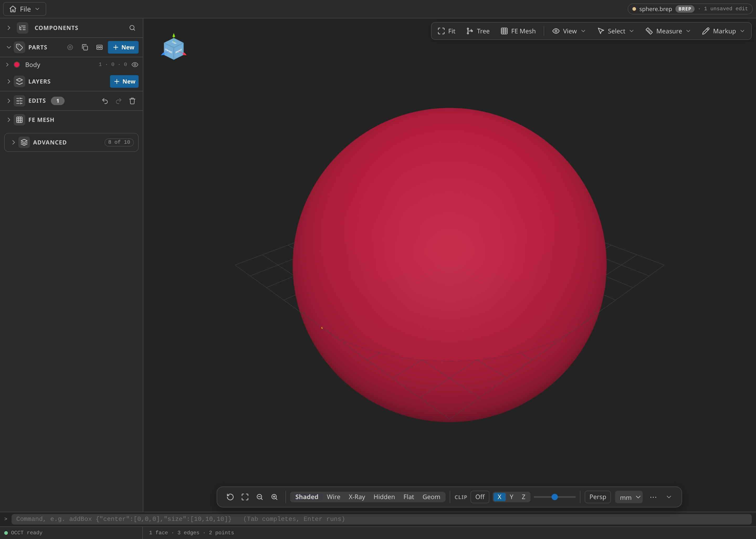756x539 pixels.
Task: Toggle Persp projection mode
Action: (597, 497)
